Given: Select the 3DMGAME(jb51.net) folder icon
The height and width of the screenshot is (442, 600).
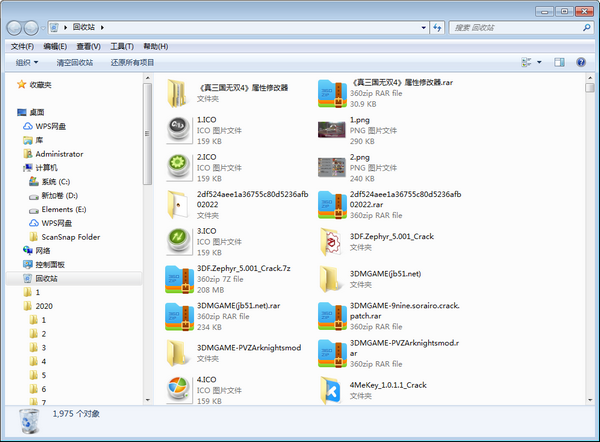Looking at the screenshot, I should click(331, 279).
